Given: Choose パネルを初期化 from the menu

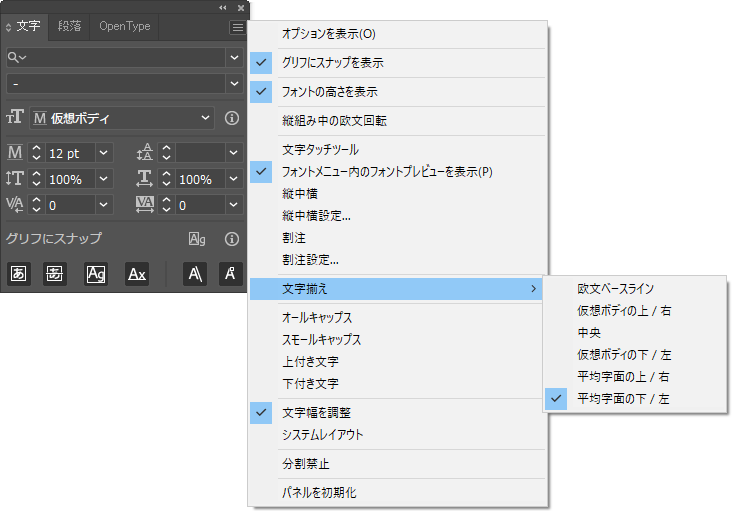Looking at the screenshot, I should point(319,492).
